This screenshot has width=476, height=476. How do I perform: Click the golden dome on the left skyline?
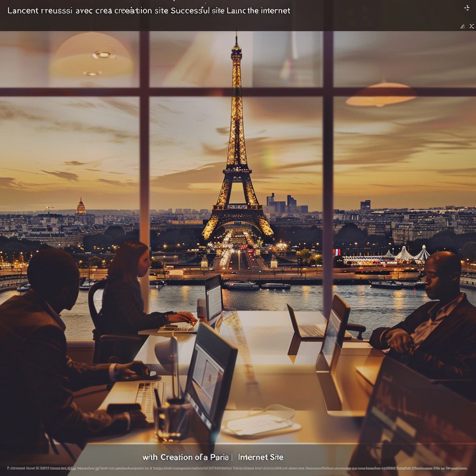coord(81,207)
